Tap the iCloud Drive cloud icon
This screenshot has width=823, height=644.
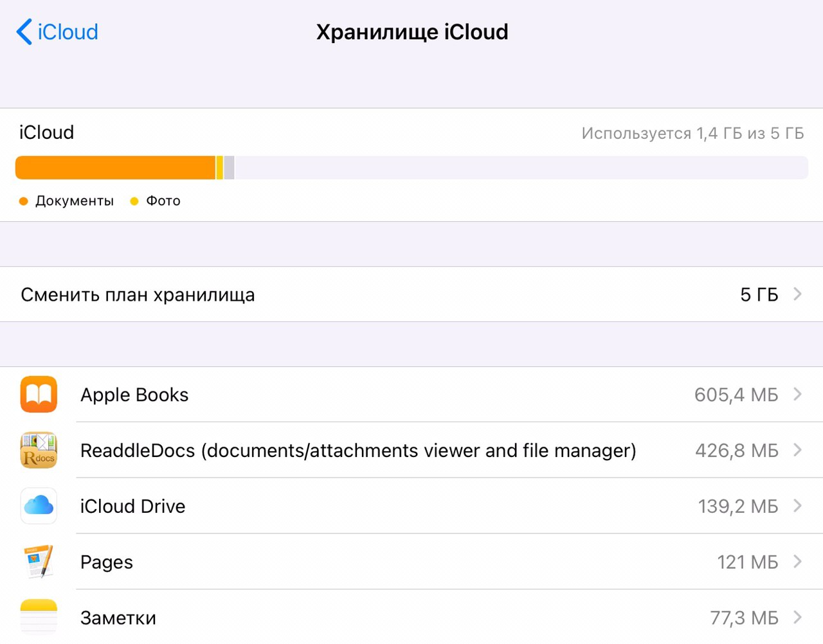click(39, 506)
